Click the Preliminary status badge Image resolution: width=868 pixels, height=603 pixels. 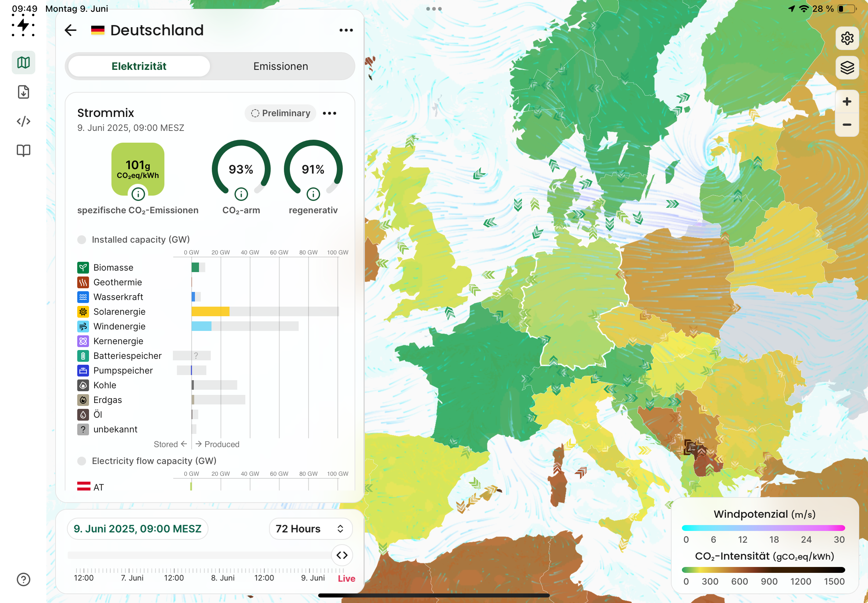click(280, 113)
